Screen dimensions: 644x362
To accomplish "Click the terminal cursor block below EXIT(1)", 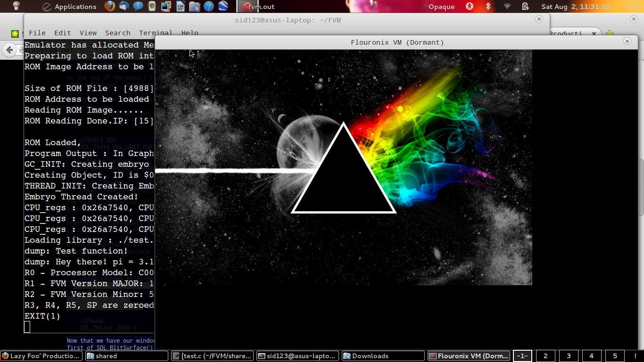I will [x=27, y=327].
